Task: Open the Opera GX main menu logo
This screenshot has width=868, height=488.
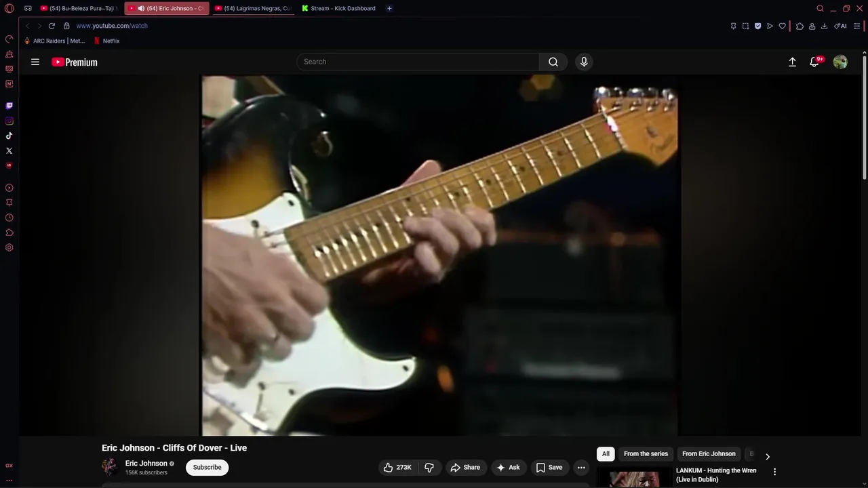Action: tap(9, 8)
